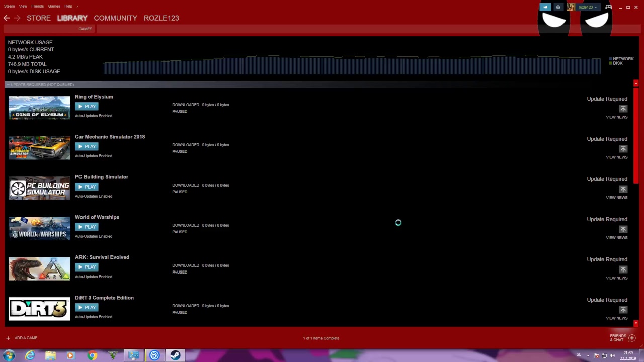Click the downloads scrollbar up arrow
This screenshot has height=362, width=644.
(x=636, y=83)
